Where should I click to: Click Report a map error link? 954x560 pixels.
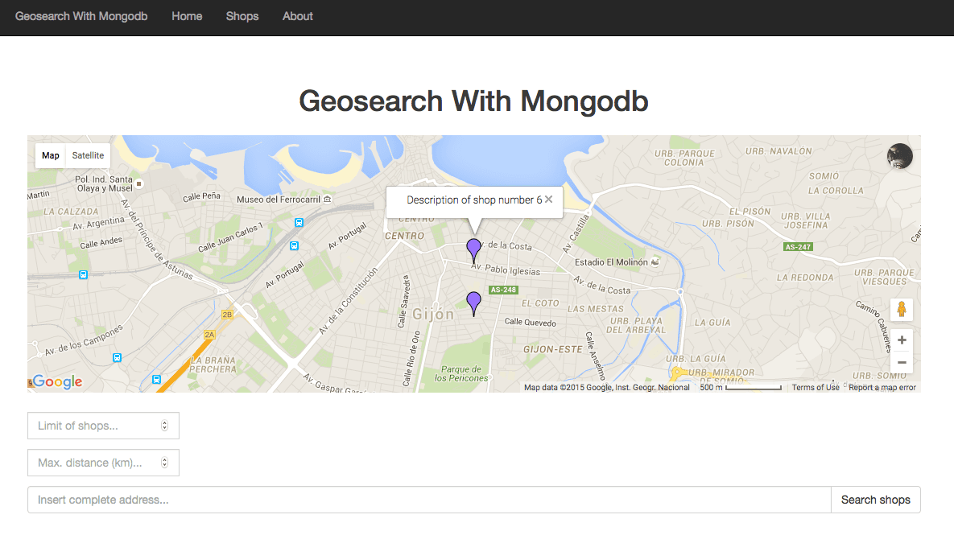882,388
